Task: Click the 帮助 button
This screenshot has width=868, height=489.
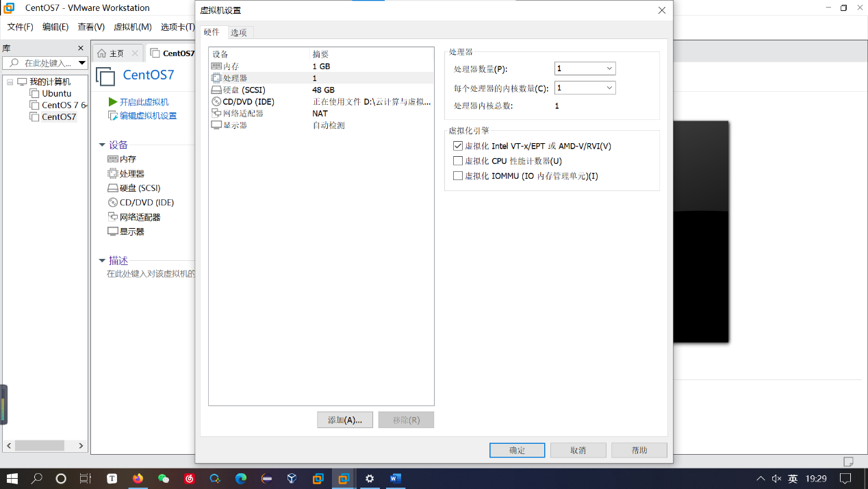Action: tap(639, 450)
